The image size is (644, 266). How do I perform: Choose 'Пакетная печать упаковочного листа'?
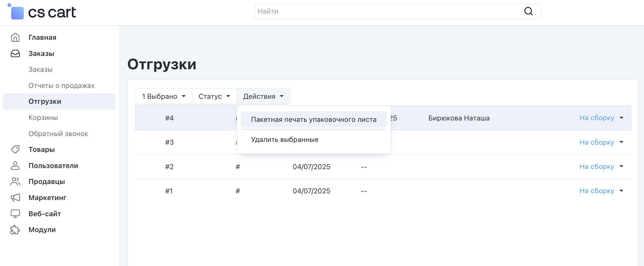click(x=314, y=119)
